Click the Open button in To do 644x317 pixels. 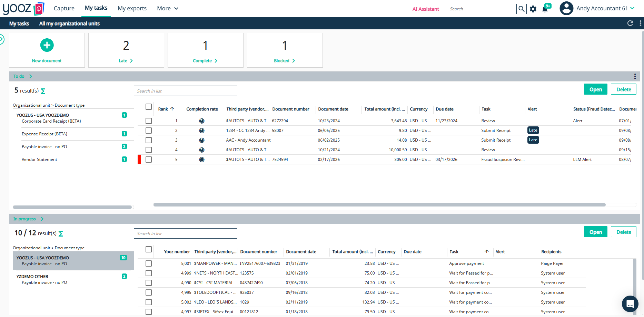coord(596,89)
